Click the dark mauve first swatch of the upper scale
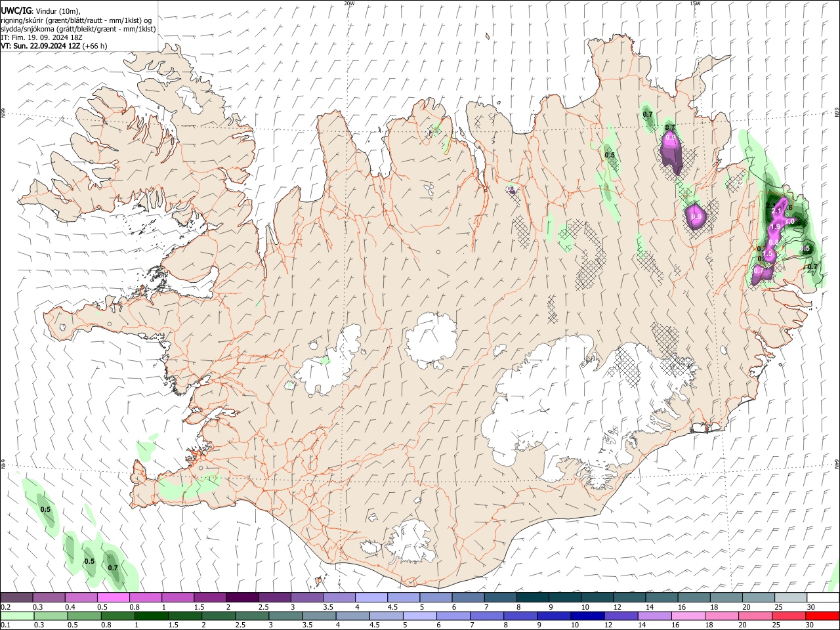Screen dimensions: 840x630 pyautogui.click(x=16, y=597)
